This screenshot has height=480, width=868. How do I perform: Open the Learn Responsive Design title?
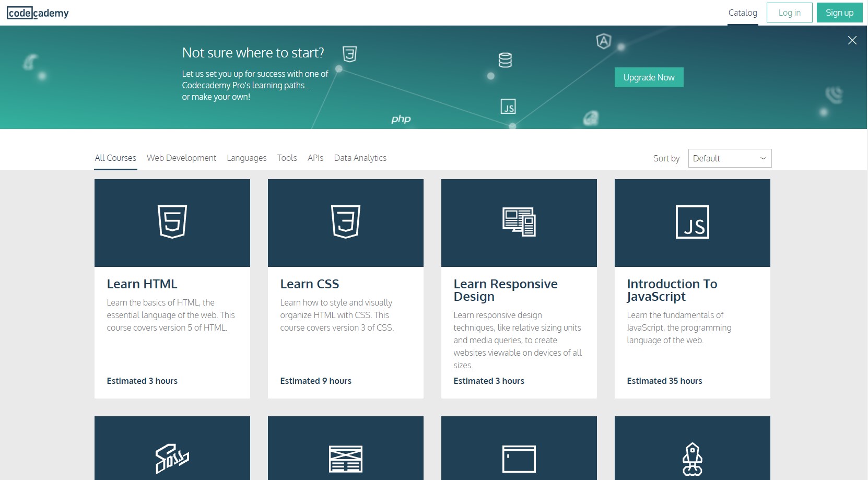click(506, 290)
